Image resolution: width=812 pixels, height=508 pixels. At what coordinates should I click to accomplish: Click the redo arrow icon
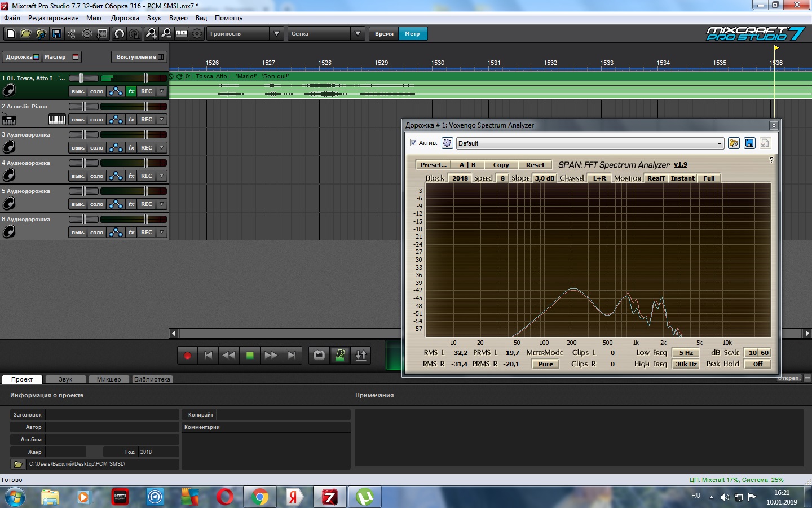[134, 34]
